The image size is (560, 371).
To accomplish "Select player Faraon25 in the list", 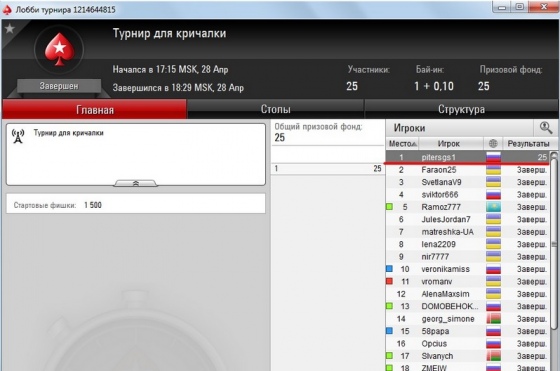I will (468, 170).
